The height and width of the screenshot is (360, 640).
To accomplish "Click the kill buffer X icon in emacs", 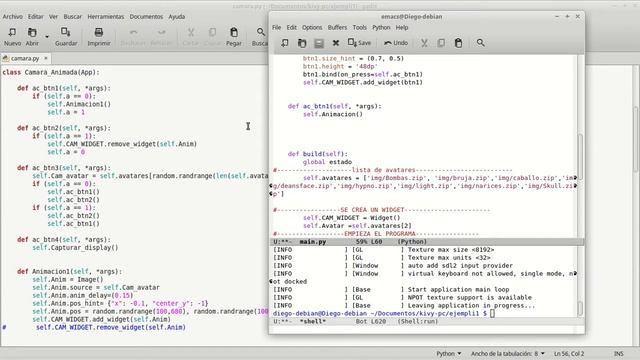I will coord(336,43).
